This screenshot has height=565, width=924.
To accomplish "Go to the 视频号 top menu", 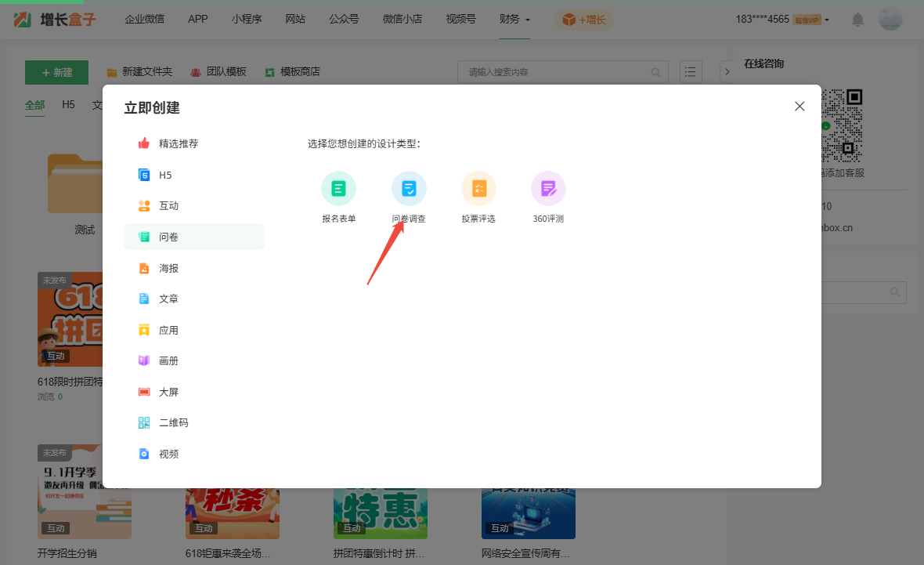I will [460, 20].
